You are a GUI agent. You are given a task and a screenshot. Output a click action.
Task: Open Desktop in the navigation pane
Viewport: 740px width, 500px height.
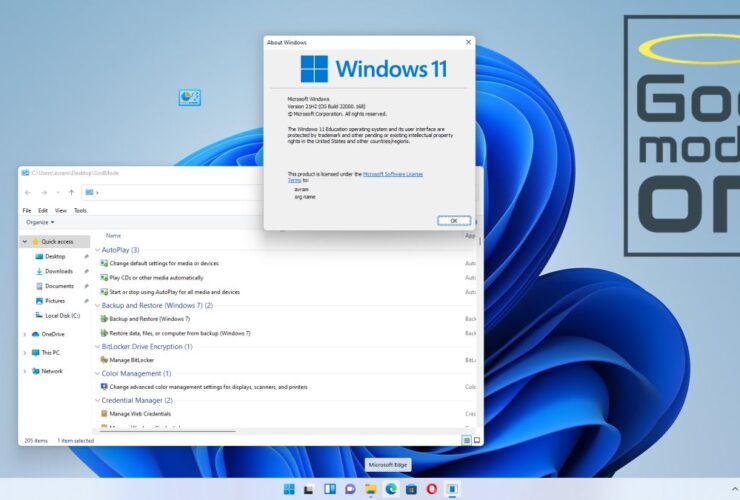(55, 256)
